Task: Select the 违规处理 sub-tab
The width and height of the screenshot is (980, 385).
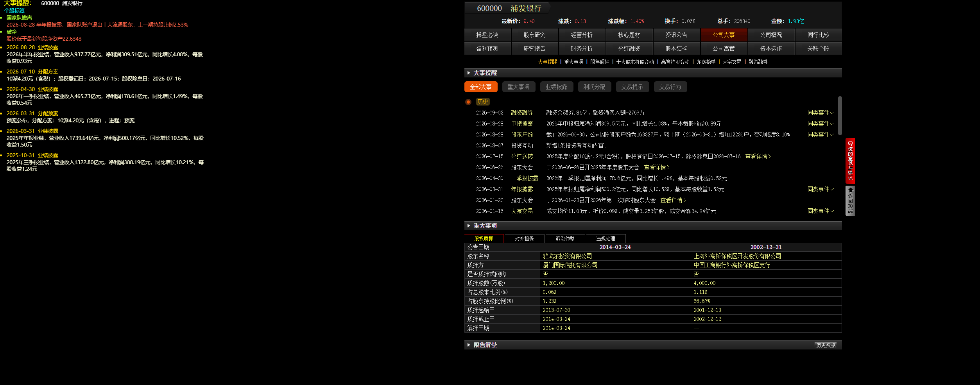Action: pos(606,238)
